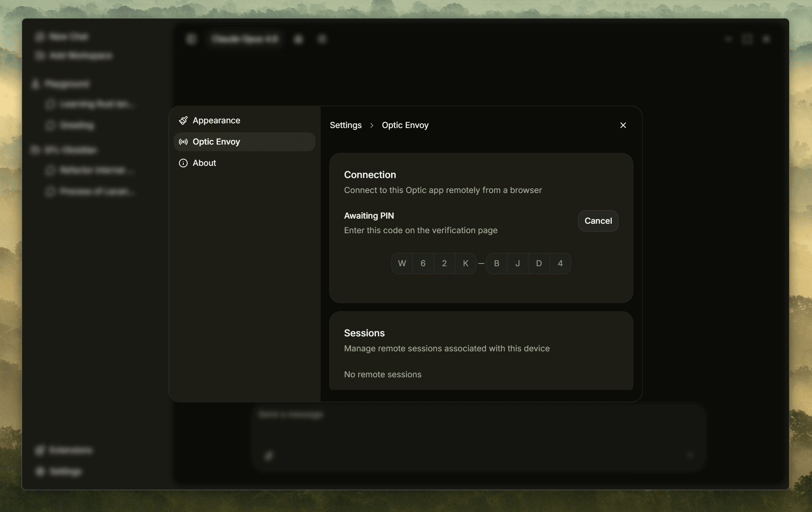Click the breadcrumb chevron after Settings
Viewport: 812px width, 512px height.
pyautogui.click(x=372, y=125)
